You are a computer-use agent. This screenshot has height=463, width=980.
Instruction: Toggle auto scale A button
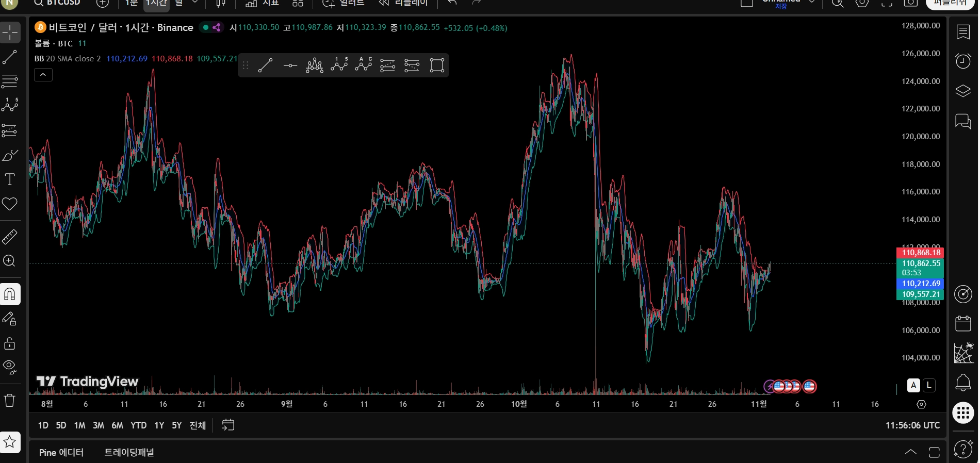point(913,385)
